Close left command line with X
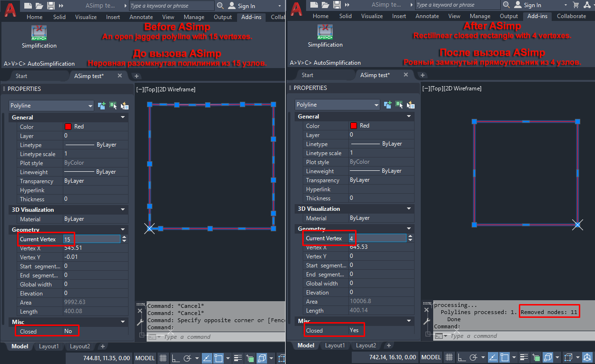595x364 pixels. tap(140, 311)
